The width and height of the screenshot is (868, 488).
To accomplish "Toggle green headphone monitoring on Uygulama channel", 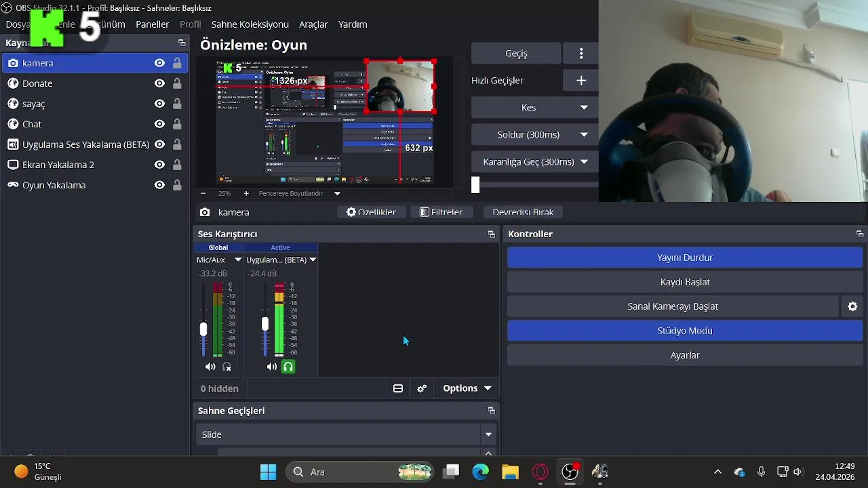I will 288,367.
